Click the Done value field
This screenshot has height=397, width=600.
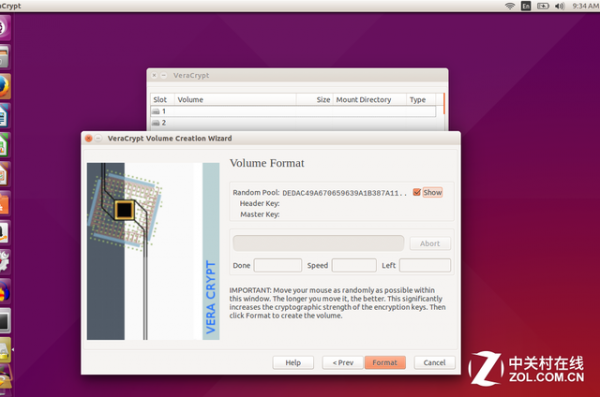[278, 265]
